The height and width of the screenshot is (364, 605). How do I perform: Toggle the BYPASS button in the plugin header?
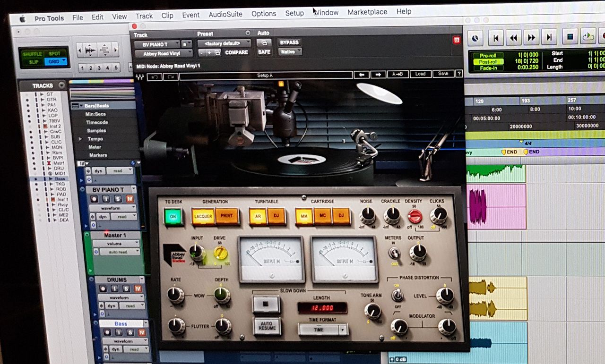click(x=289, y=42)
